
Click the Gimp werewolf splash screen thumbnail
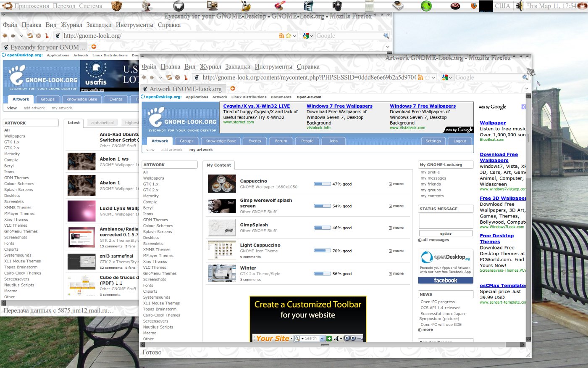coord(222,206)
